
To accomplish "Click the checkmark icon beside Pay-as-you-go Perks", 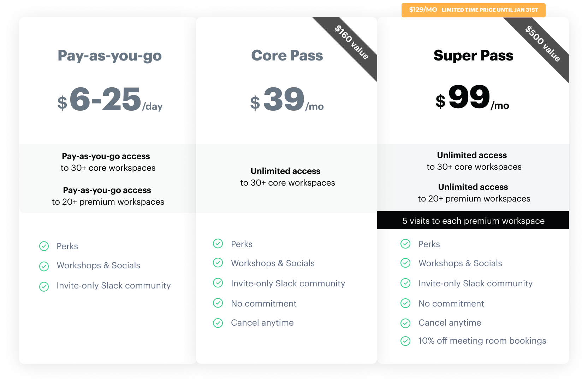I will pyautogui.click(x=44, y=246).
